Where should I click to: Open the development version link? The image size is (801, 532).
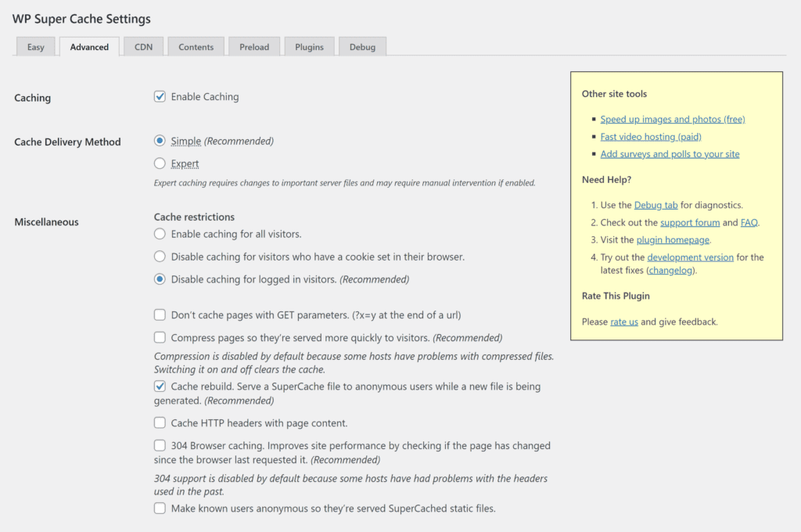pyautogui.click(x=690, y=257)
